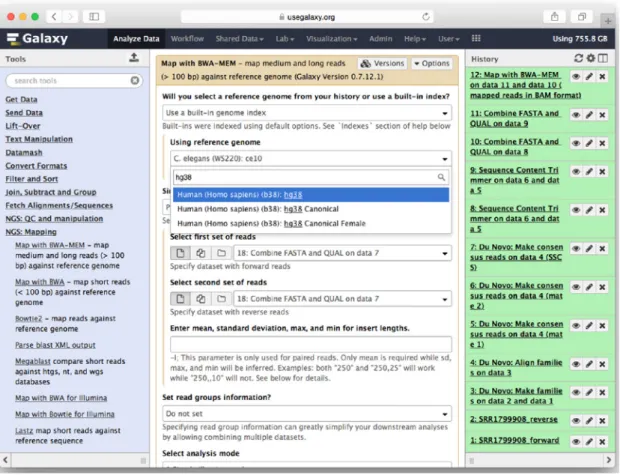Open NGS: Mapping tool section
This screenshot has height=475, width=620.
coord(31,232)
